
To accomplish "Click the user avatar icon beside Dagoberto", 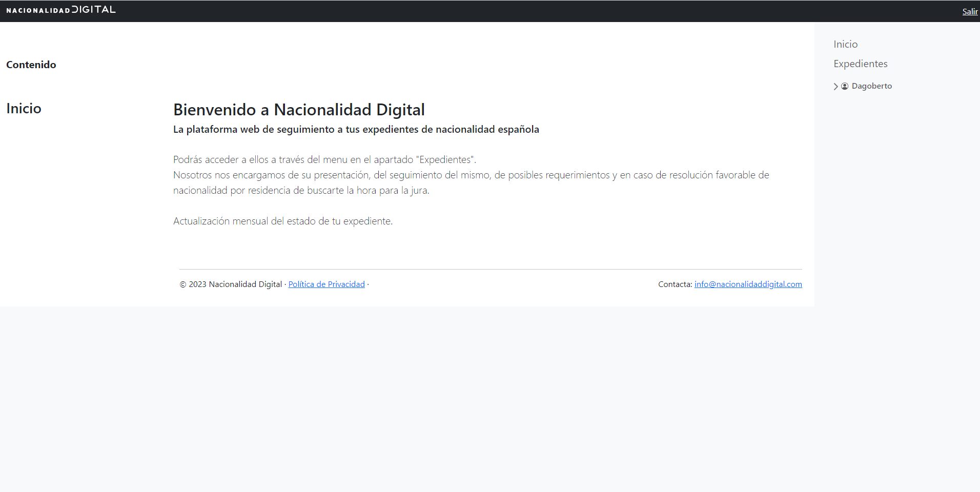I will pos(845,86).
